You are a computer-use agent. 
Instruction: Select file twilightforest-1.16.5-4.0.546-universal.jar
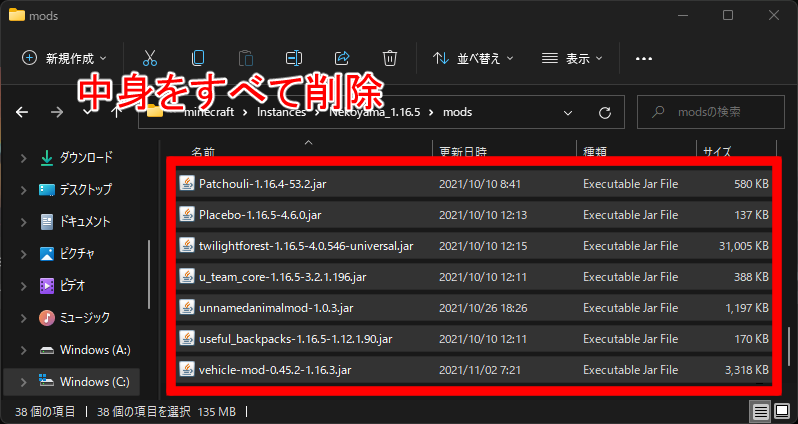[474, 246]
